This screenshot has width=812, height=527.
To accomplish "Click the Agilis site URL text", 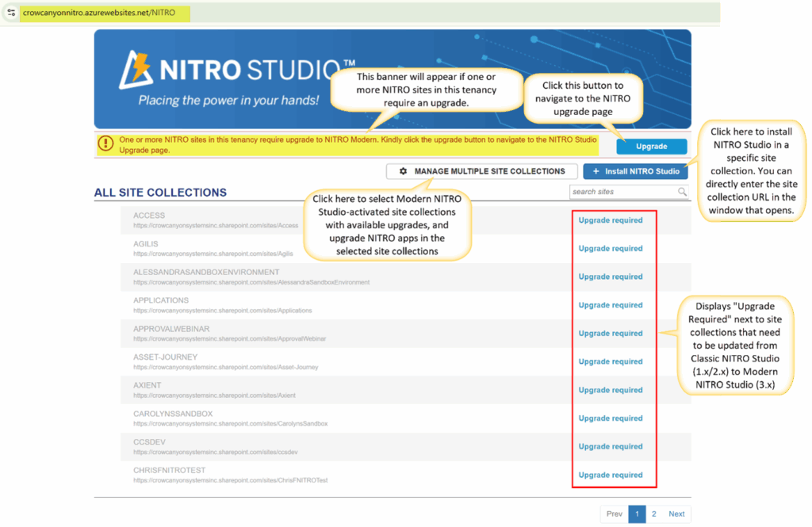I will (x=213, y=254).
